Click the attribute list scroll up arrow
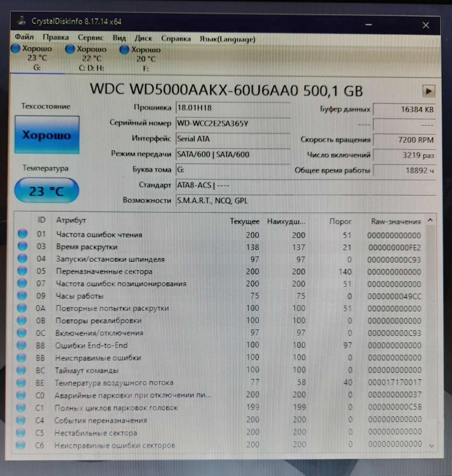Viewport: 452px width, 476px height. (430, 220)
